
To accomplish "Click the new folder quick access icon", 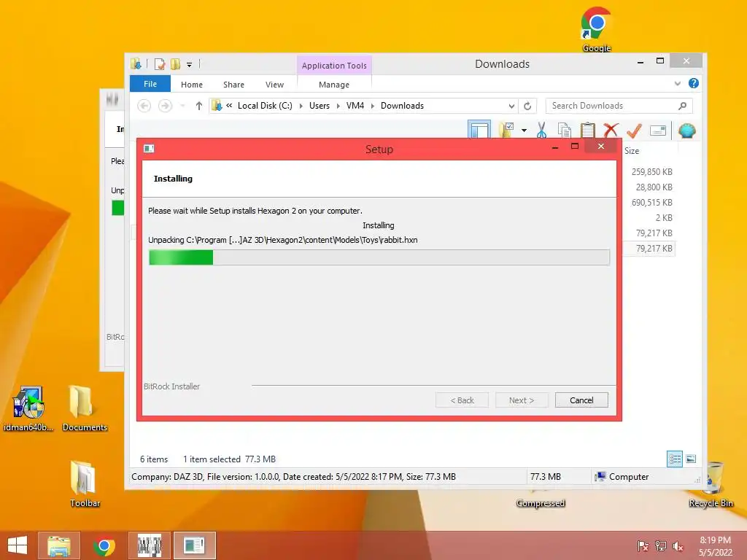I will tap(175, 64).
